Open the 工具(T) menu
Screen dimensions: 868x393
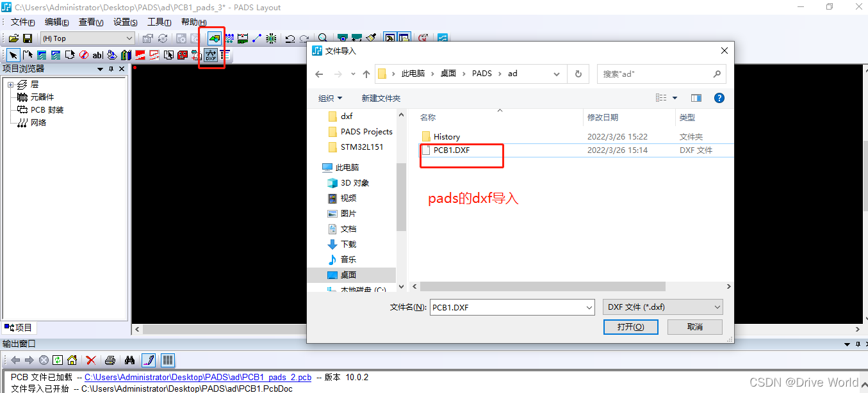tap(160, 22)
